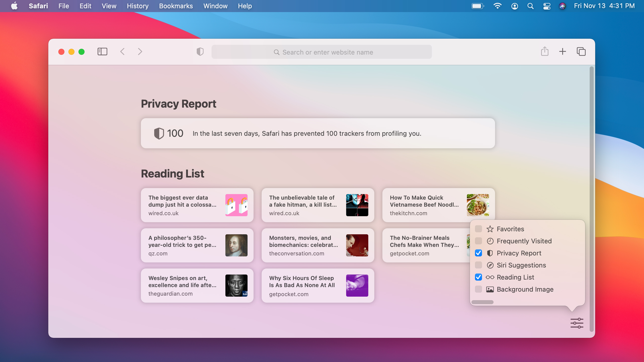Click the pink padlock thumbnail
The height and width of the screenshot is (362, 644).
236,205
